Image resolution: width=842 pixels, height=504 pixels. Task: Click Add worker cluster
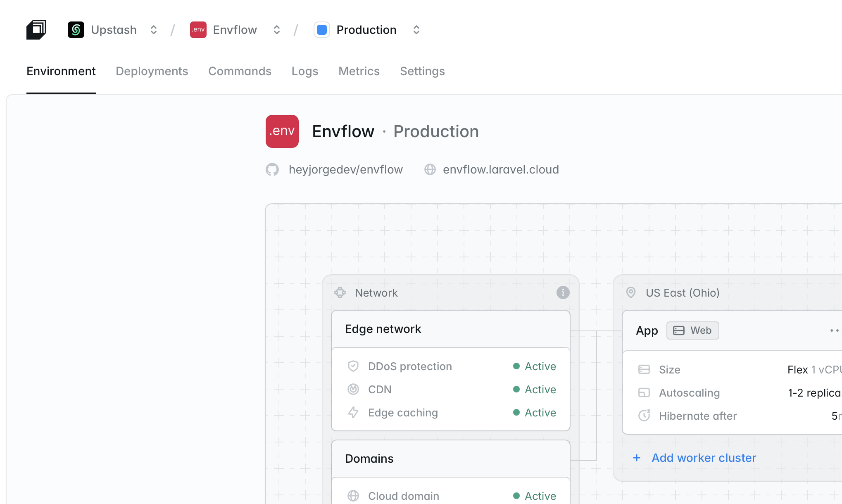pos(704,458)
